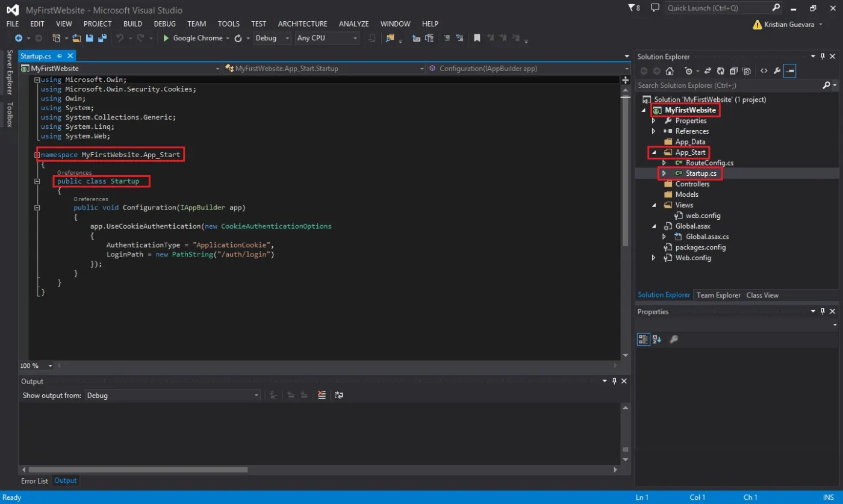The width and height of the screenshot is (843, 504).
Task: Select the Error List tab
Action: pyautogui.click(x=34, y=481)
